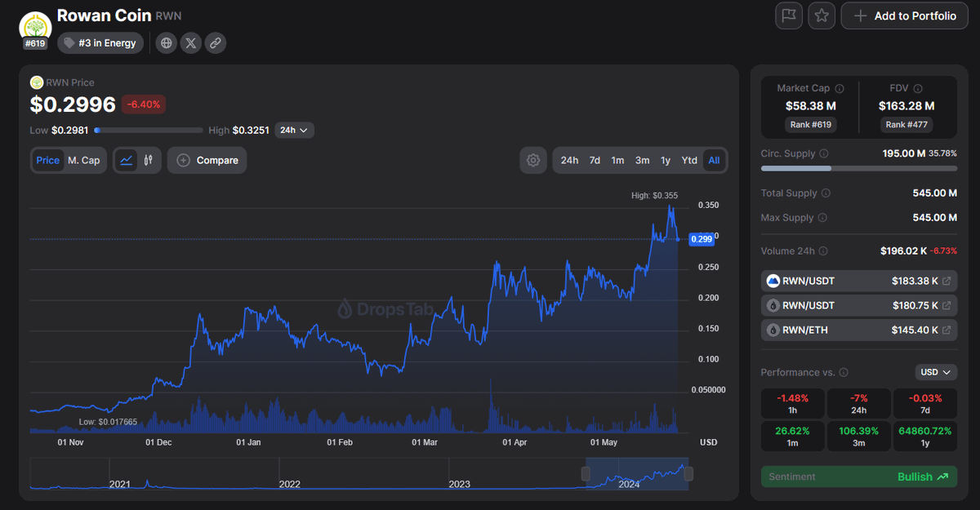Click the chain link icon
Image resolution: width=980 pixels, height=510 pixels.
click(x=216, y=43)
